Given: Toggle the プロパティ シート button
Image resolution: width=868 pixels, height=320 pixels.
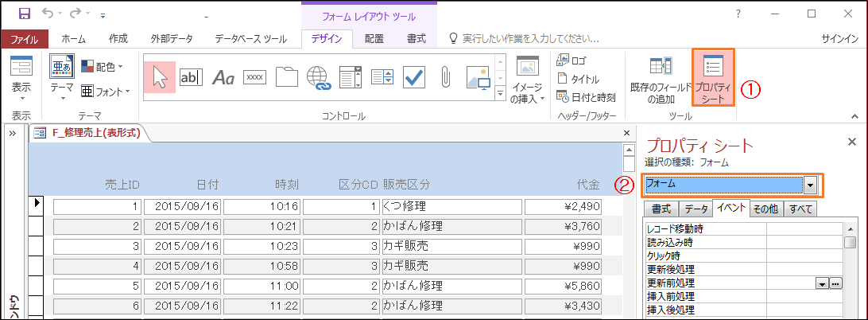Looking at the screenshot, I should pos(714,78).
